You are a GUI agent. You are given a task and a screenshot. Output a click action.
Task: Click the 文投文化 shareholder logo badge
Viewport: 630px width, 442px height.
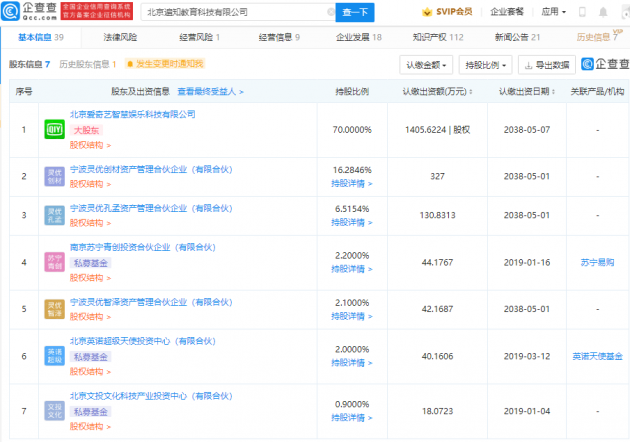[54, 409]
